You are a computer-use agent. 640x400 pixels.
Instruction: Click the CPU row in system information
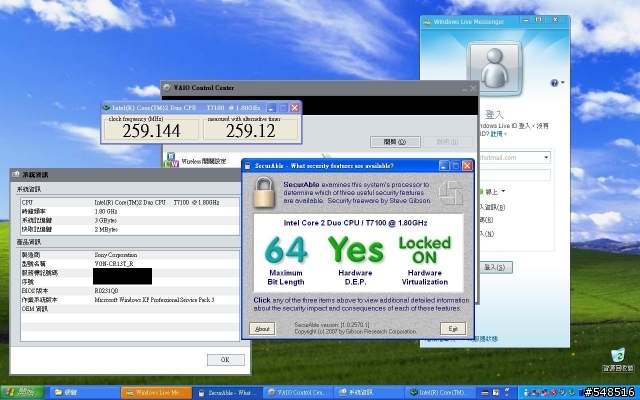[130, 202]
